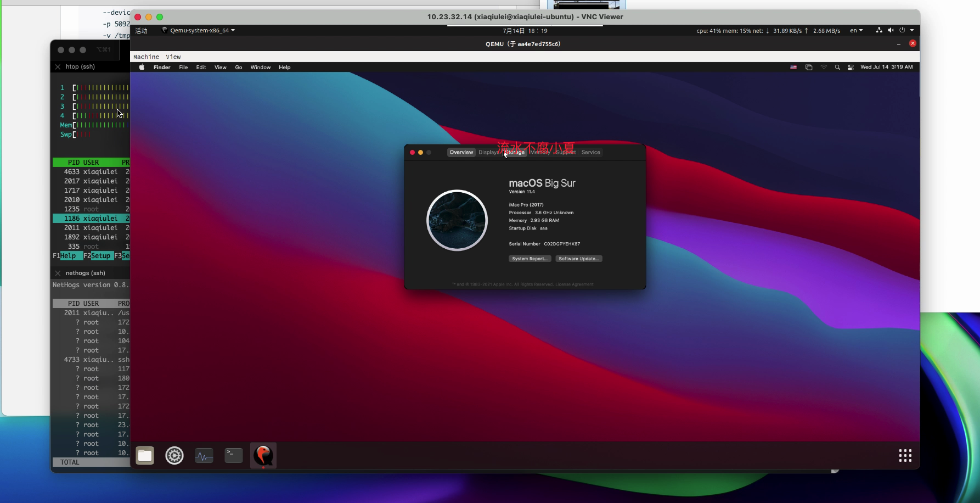
Task: Click the Big Sur round wallpaper image
Action: tap(457, 220)
